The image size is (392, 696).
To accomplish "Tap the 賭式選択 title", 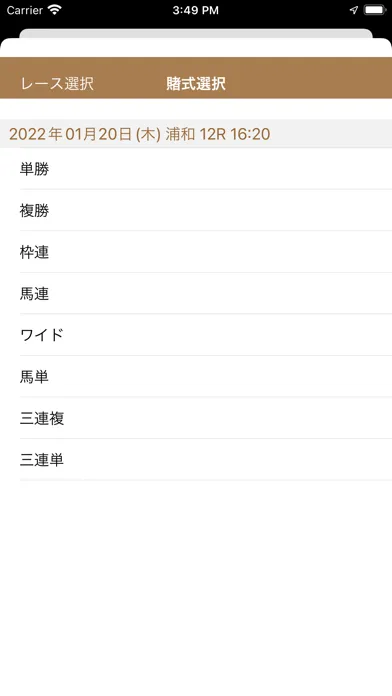I will 196,83.
